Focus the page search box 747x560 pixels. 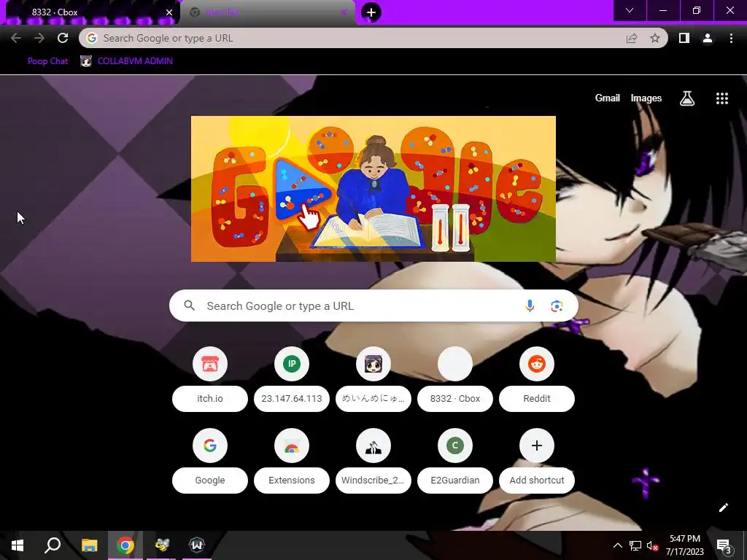click(373, 306)
